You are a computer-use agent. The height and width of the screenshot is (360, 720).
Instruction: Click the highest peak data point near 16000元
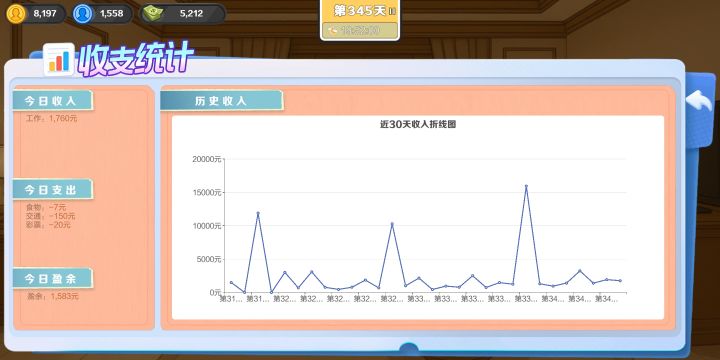[526, 186]
